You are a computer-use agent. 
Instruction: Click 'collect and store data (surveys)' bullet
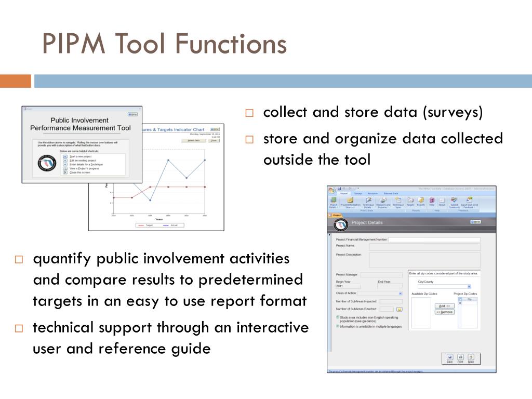click(373, 112)
